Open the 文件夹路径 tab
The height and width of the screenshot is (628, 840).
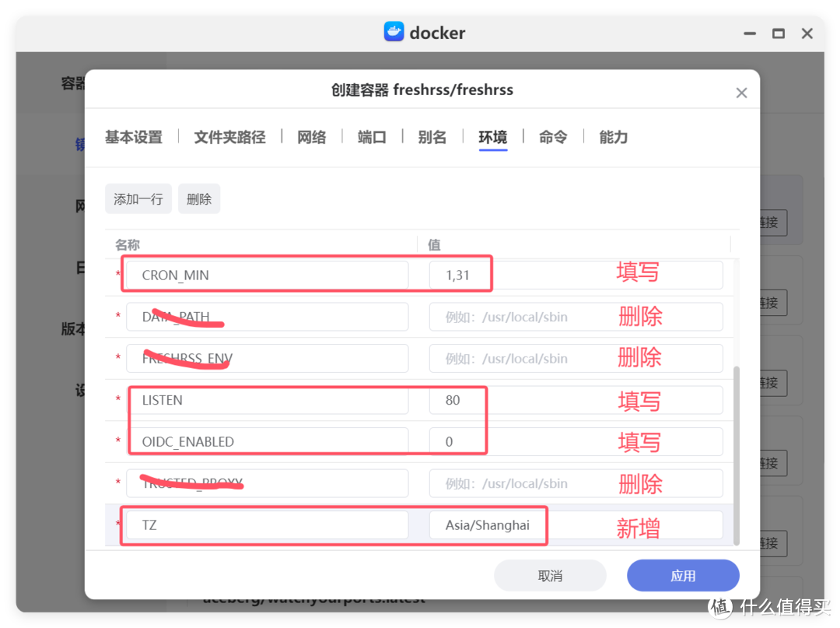229,137
